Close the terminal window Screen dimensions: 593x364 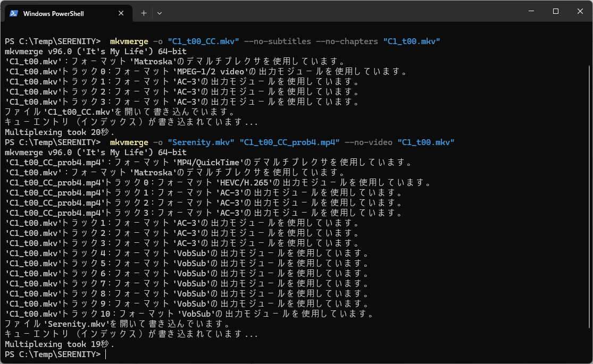580,11
